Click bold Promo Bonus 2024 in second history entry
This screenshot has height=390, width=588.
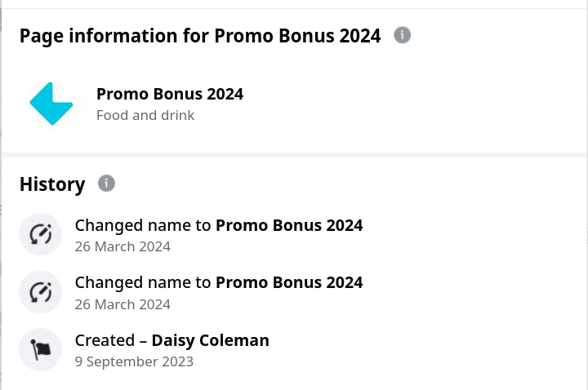click(x=289, y=282)
